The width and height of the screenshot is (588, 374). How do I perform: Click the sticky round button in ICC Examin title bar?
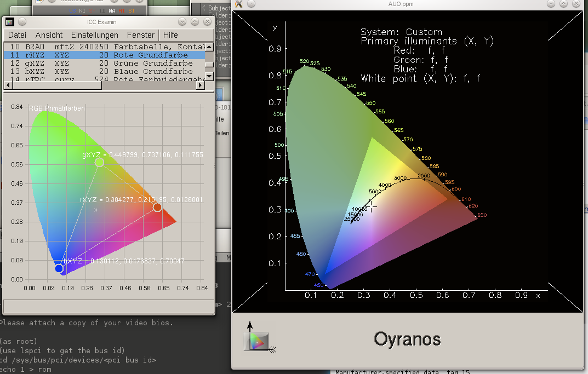(22, 22)
